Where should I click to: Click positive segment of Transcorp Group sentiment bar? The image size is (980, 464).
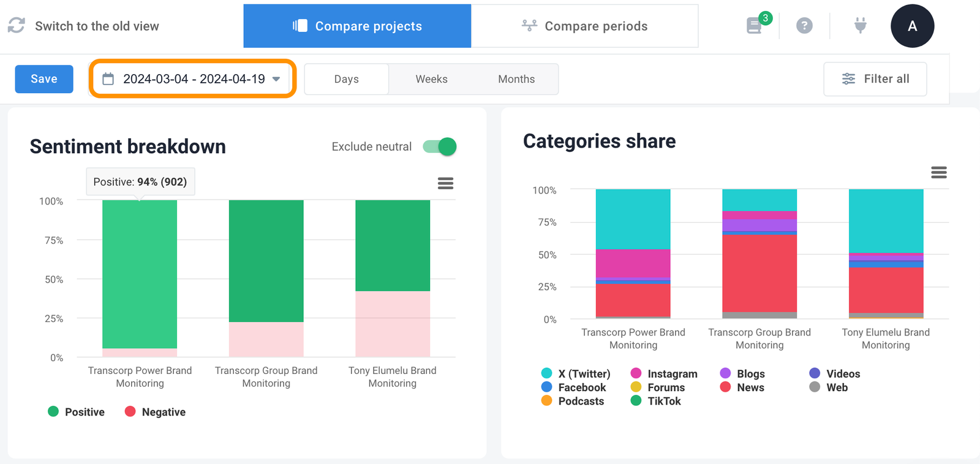[266, 261]
